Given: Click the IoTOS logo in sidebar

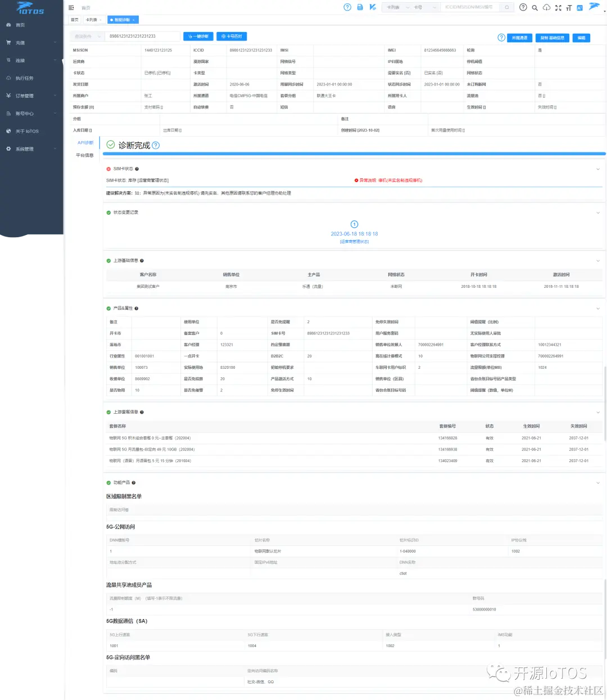Looking at the screenshot, I should (30, 8).
